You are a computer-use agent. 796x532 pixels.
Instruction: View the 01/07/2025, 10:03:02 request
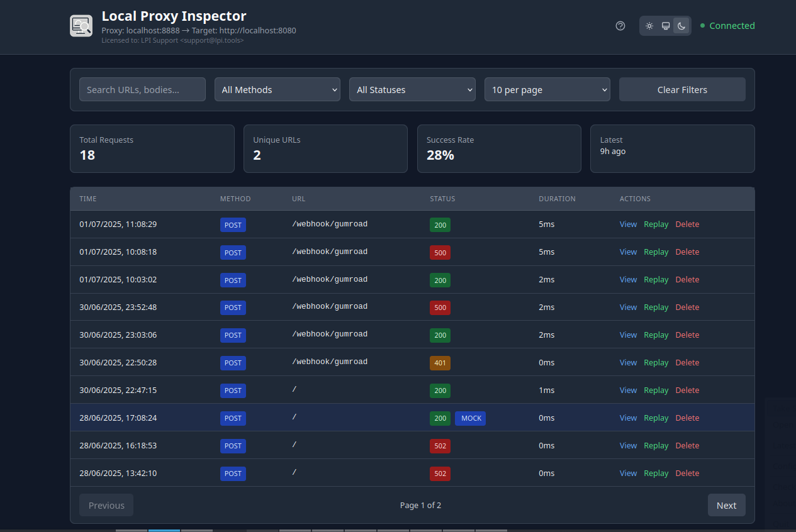pos(628,279)
